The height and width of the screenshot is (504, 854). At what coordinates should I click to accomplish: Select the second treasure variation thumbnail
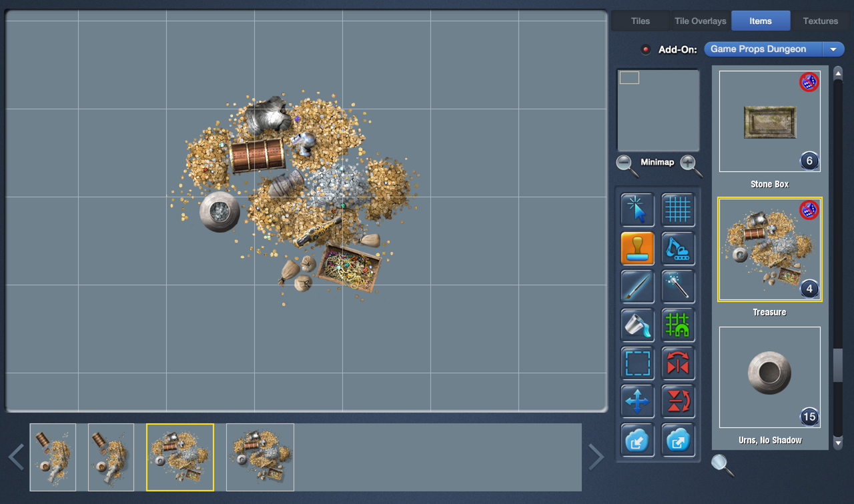point(111,457)
